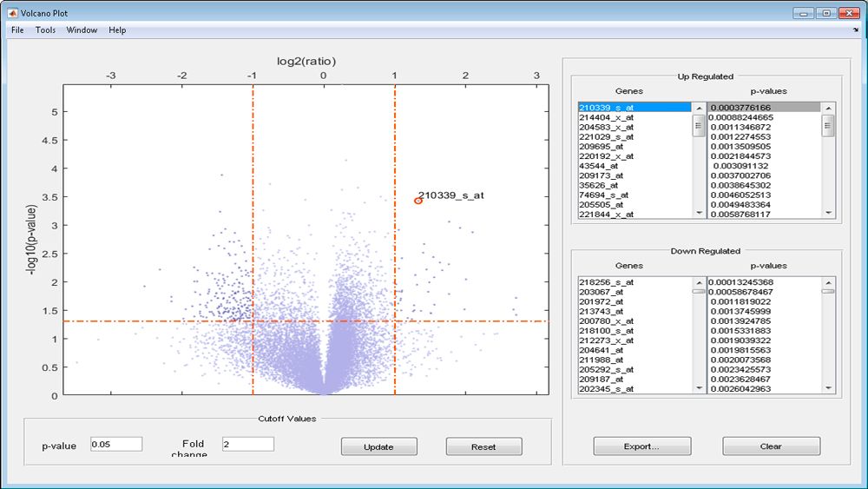
Task: Select 210339_s_at in Up Regulated genes
Action: pos(635,108)
